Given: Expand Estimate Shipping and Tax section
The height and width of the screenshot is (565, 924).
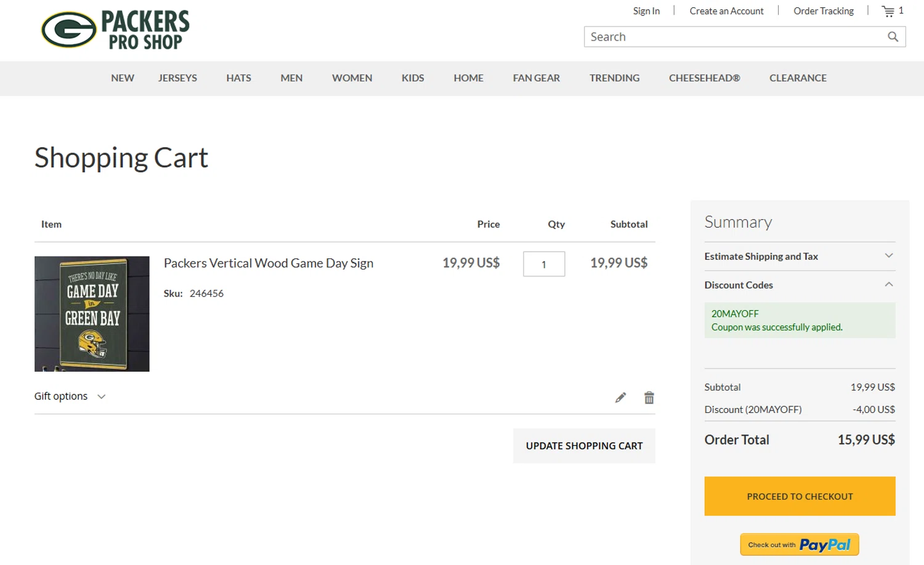Looking at the screenshot, I should (800, 256).
